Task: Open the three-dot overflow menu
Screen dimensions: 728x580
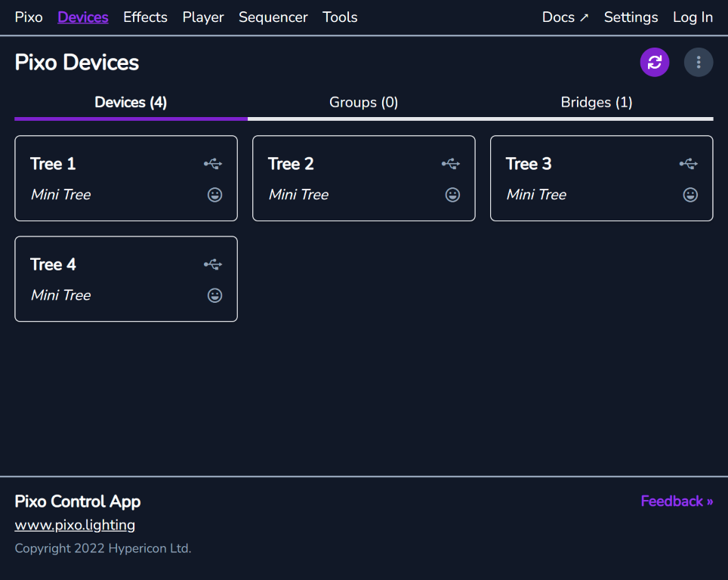Action: pyautogui.click(x=698, y=62)
